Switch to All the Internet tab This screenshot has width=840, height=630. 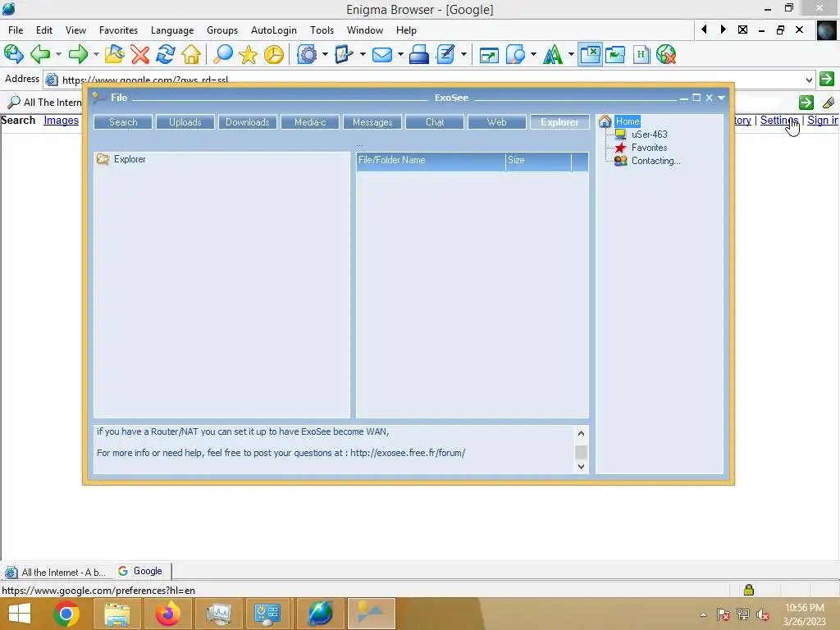[x=57, y=572]
